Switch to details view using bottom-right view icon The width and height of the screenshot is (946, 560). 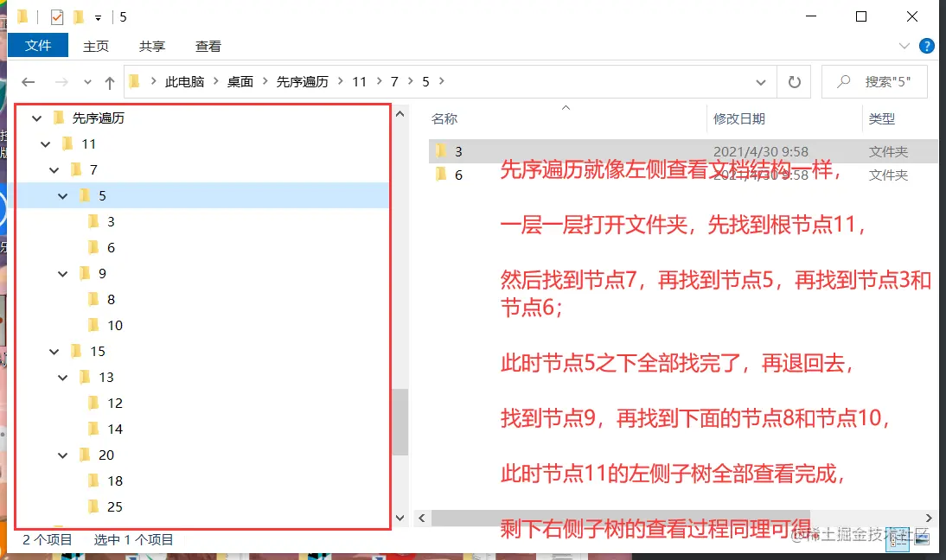point(898,539)
